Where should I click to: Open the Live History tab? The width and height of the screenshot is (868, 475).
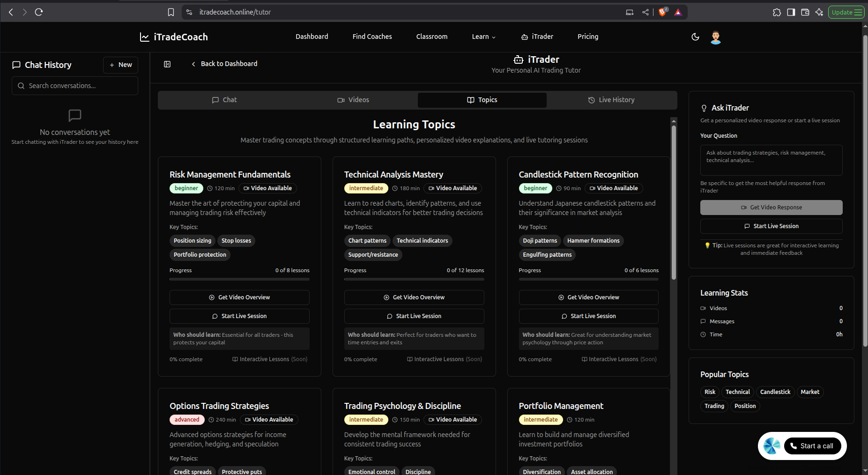611,100
